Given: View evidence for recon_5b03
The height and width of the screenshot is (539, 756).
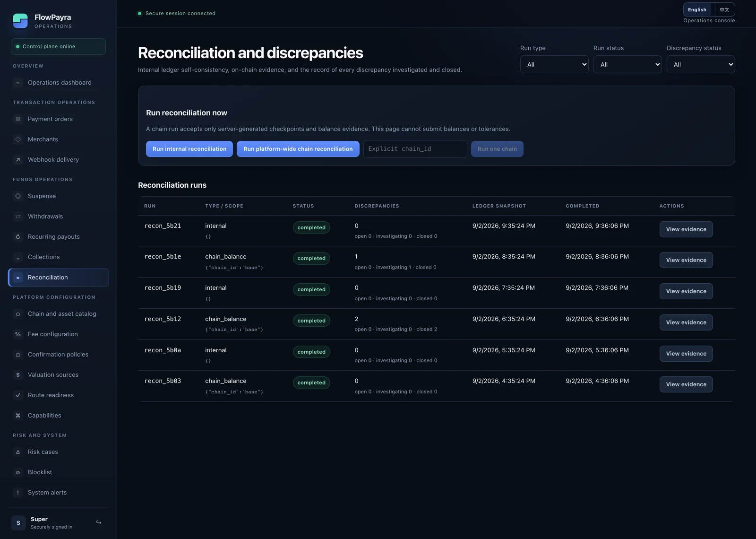Looking at the screenshot, I should (686, 384).
